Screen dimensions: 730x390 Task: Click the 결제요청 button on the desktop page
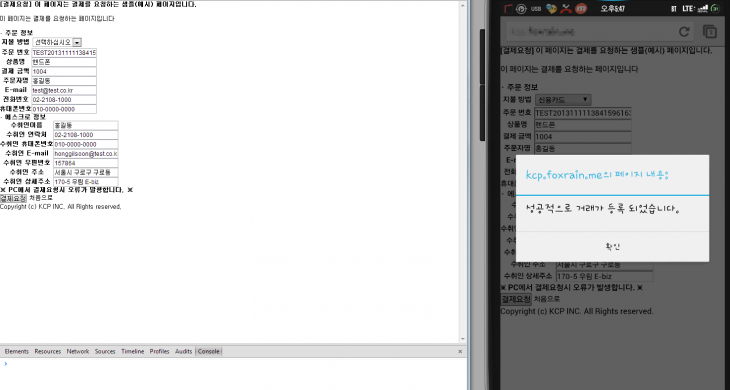point(13,198)
